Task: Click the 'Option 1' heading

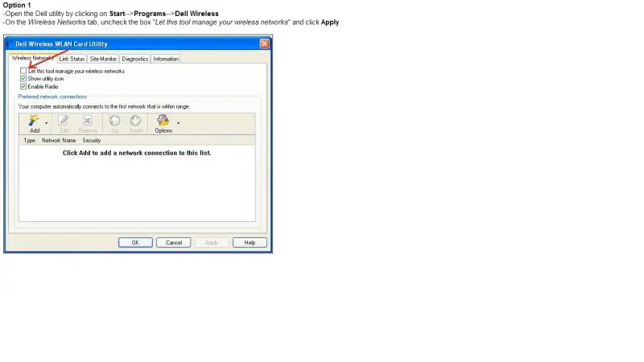Action: coord(17,5)
